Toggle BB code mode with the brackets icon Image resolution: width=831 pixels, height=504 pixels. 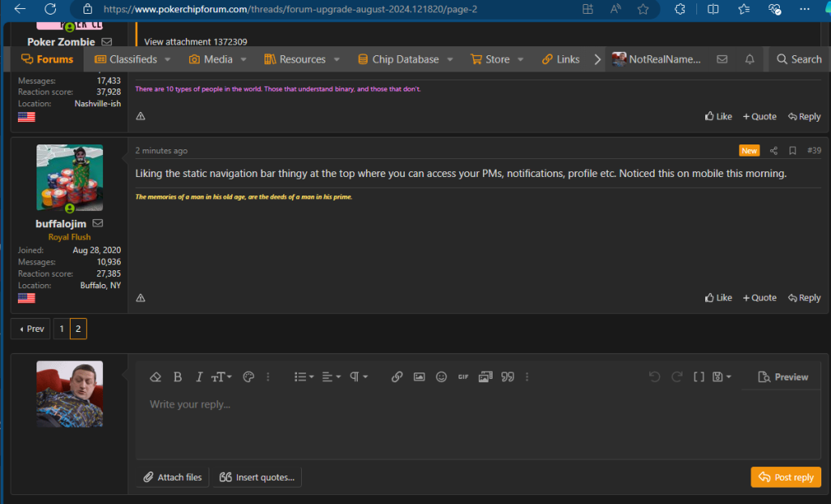pos(698,377)
